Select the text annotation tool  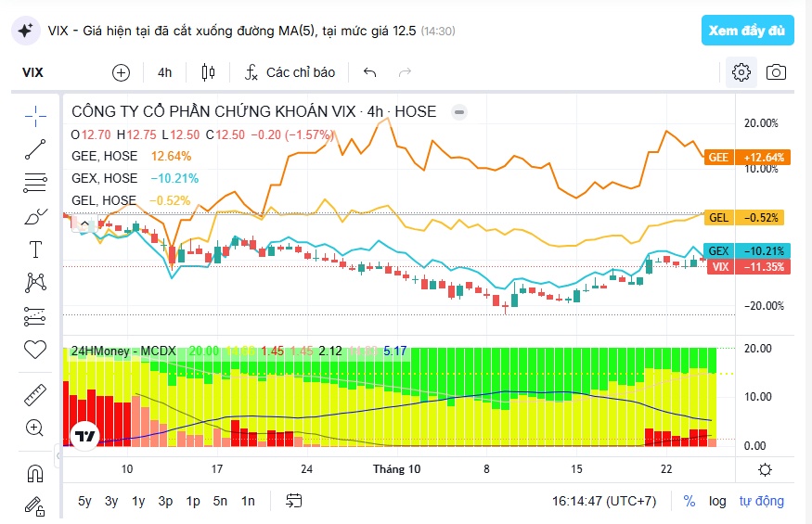35,249
